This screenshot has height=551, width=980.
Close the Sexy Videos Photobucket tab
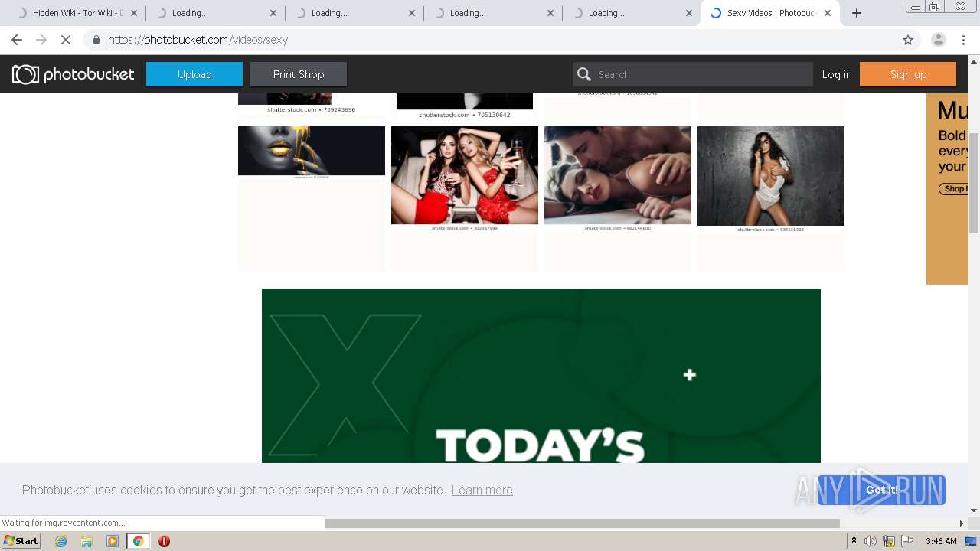[x=828, y=13]
